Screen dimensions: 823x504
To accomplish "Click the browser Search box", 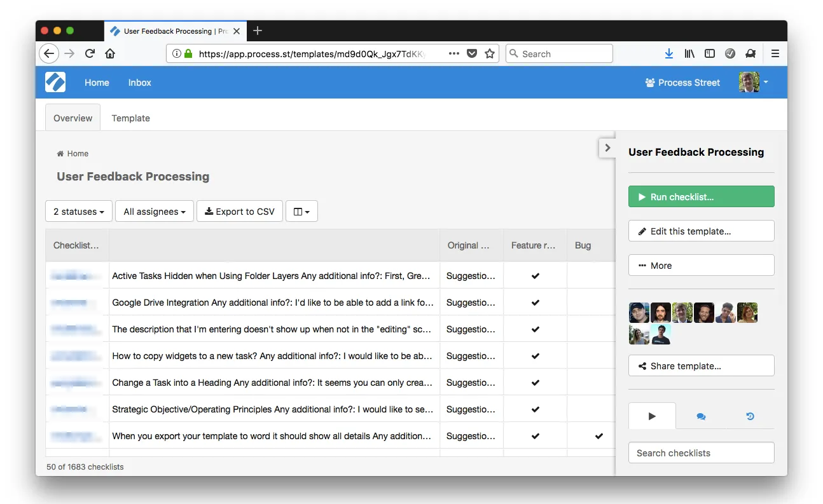I will [x=559, y=54].
